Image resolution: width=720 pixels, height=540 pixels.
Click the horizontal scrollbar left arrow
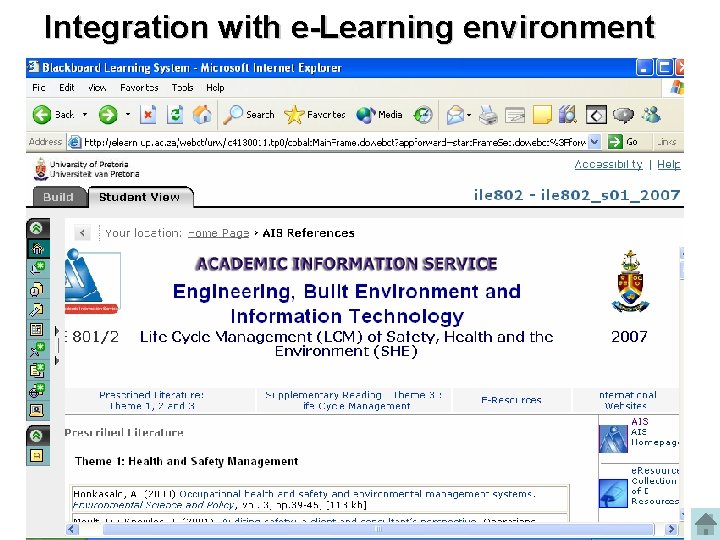click(72, 529)
